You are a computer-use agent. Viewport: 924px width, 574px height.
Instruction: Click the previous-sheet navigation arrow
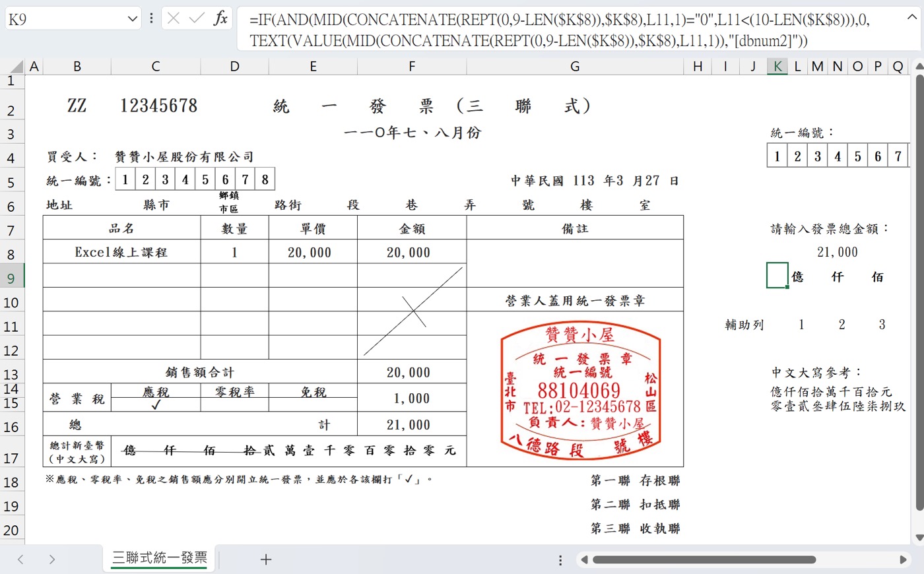tap(20, 559)
